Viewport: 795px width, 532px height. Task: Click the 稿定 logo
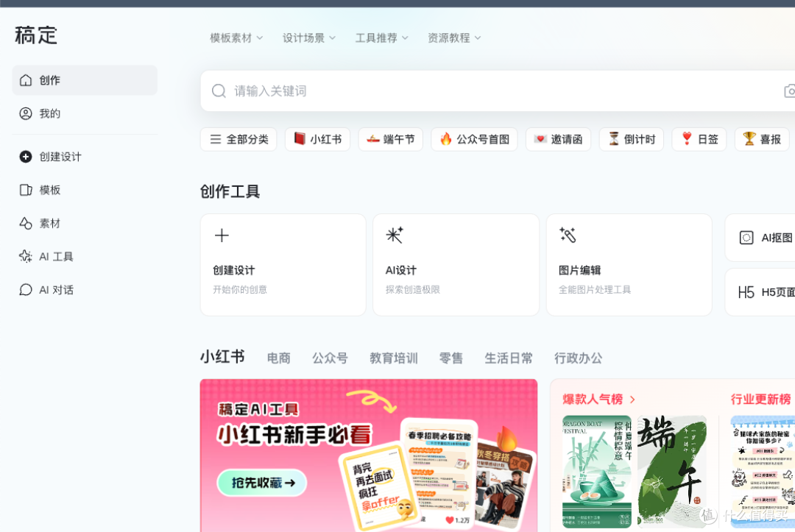point(36,35)
